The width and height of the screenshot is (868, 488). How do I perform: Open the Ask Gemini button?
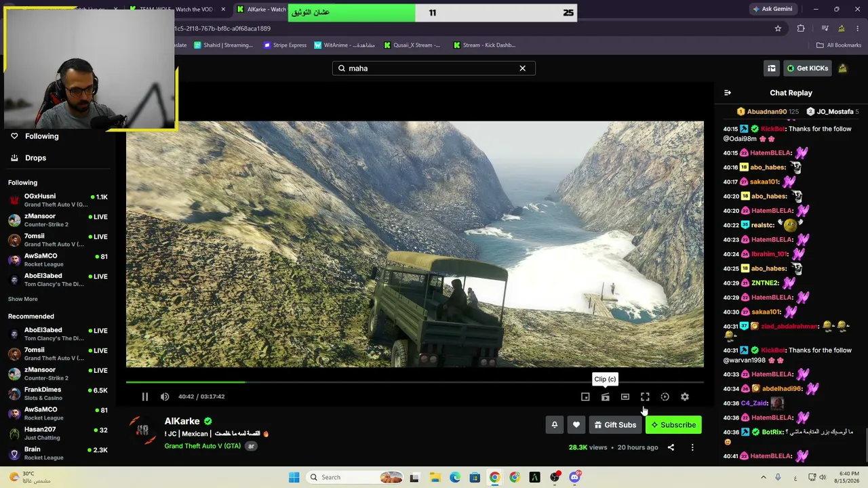772,9
